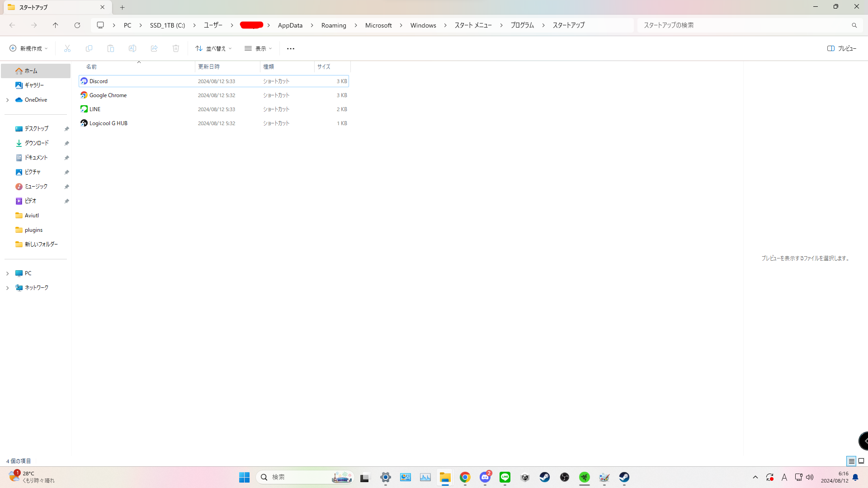
Task: Expand the ネットワーク tree node
Action: pyautogui.click(x=7, y=288)
